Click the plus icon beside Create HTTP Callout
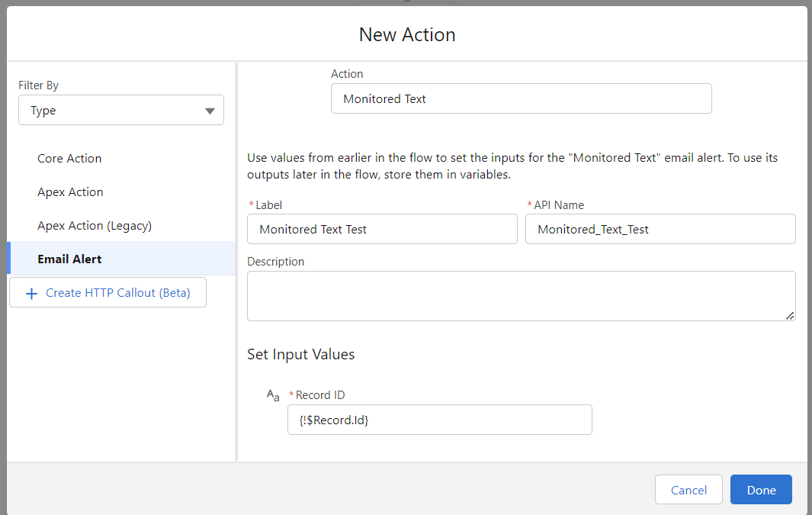The height and width of the screenshot is (515, 812). tap(31, 294)
